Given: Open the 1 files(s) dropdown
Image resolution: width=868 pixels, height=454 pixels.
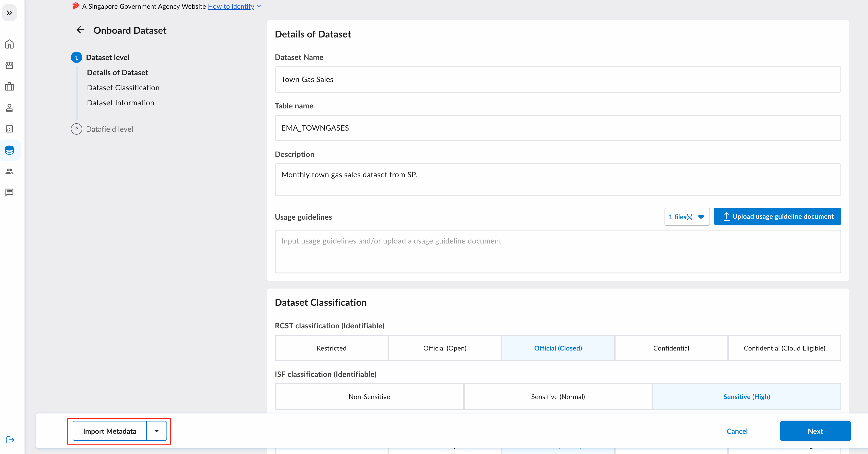Looking at the screenshot, I should tap(687, 217).
